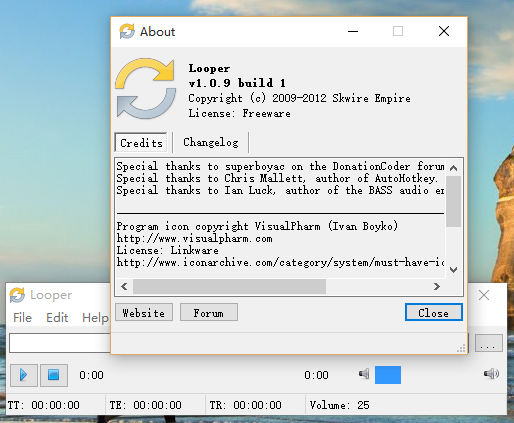The width and height of the screenshot is (514, 423).
Task: Click the large Looper logo in About
Action: (146, 89)
